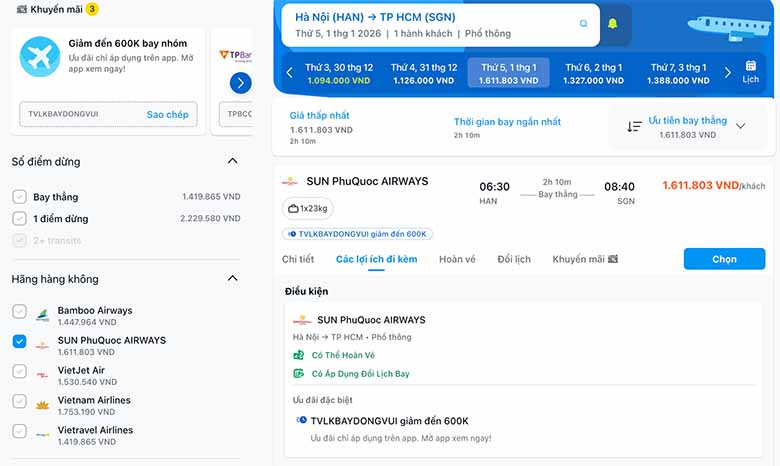
Task: Click the Khuyến mãi ticket icon at top
Action: click(x=22, y=9)
